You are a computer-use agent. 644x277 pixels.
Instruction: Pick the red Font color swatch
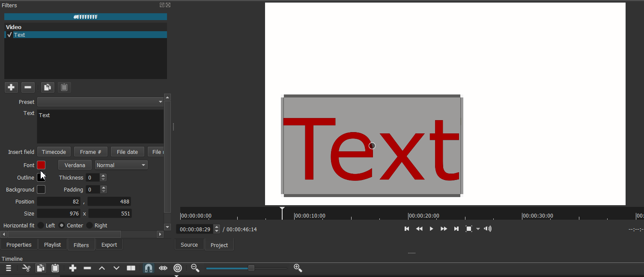pyautogui.click(x=41, y=165)
